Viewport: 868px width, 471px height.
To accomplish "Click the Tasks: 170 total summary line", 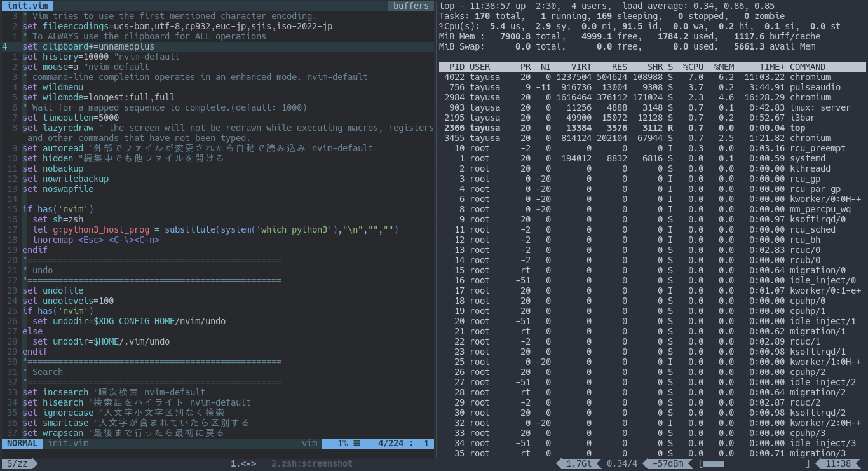I will [612, 16].
